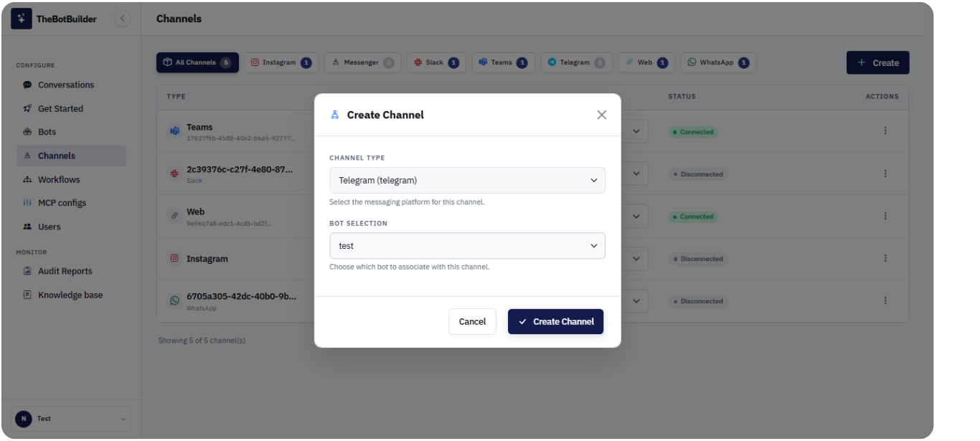Viewport: 980px width, 441px height.
Task: Open Users in the sidebar
Action: point(71,227)
